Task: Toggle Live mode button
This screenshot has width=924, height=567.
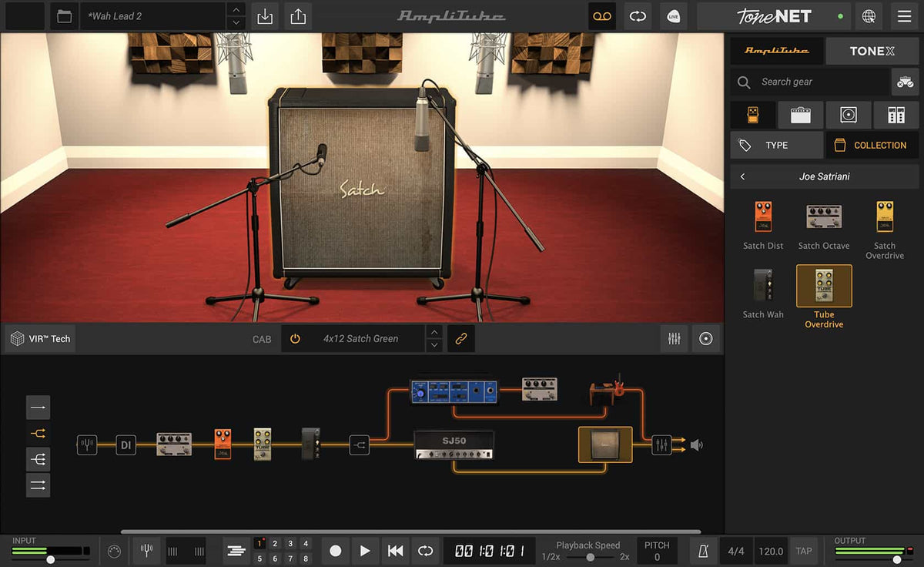Action: pyautogui.click(x=674, y=16)
